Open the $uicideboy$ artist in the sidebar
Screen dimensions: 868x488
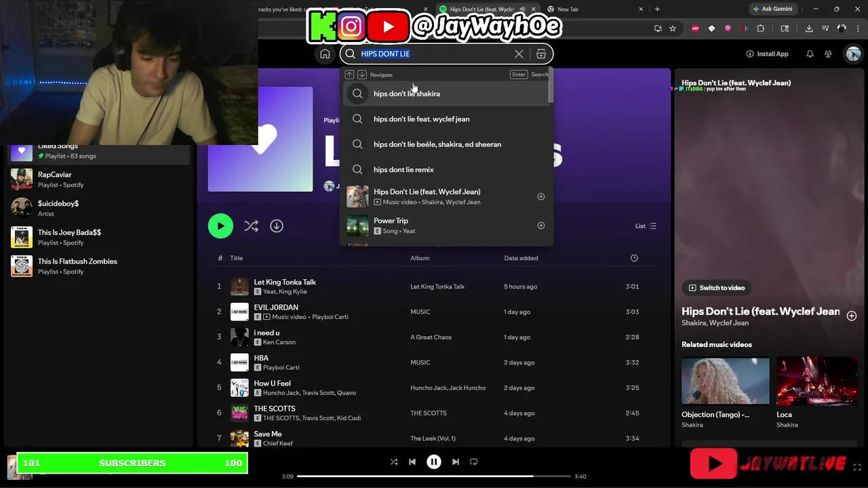(100, 208)
